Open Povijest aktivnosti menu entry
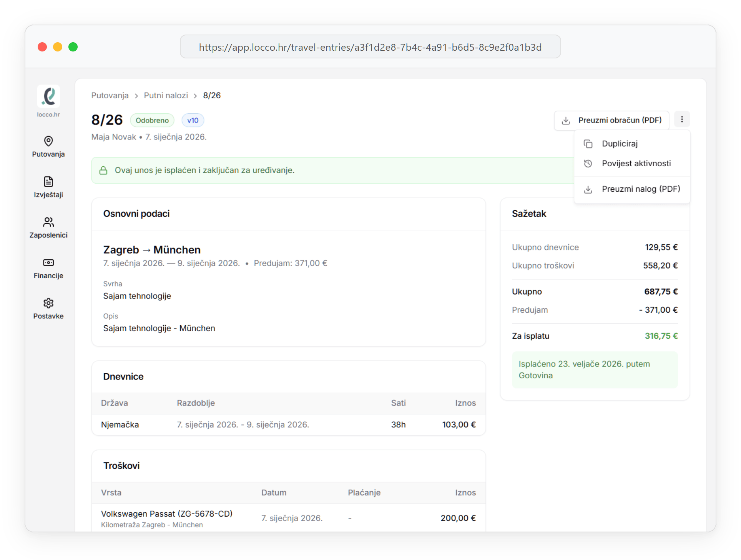This screenshot has width=741, height=560. tap(636, 164)
